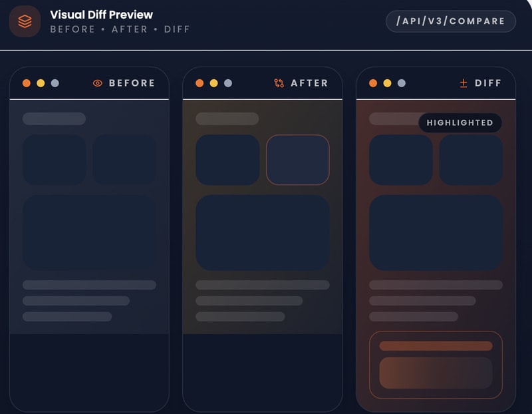Click the yellow dot in the BEFORE panel
The width and height of the screenshot is (532, 414).
[x=41, y=83]
